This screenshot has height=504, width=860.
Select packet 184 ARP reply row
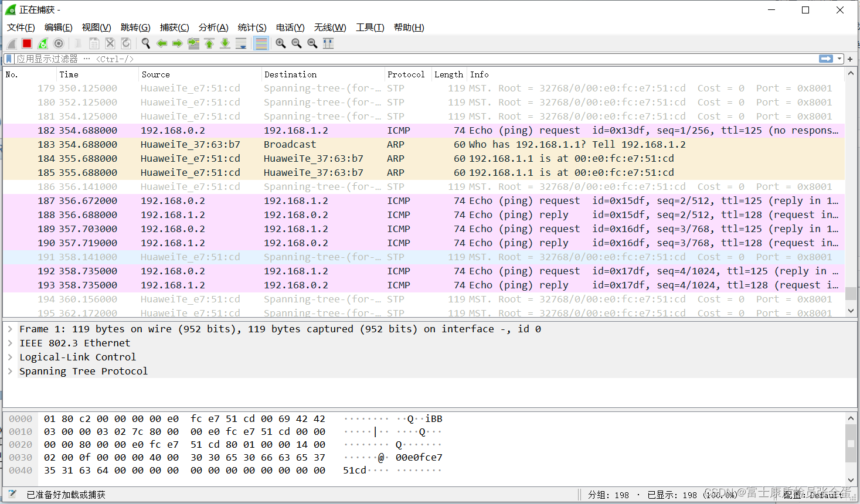[424, 158]
